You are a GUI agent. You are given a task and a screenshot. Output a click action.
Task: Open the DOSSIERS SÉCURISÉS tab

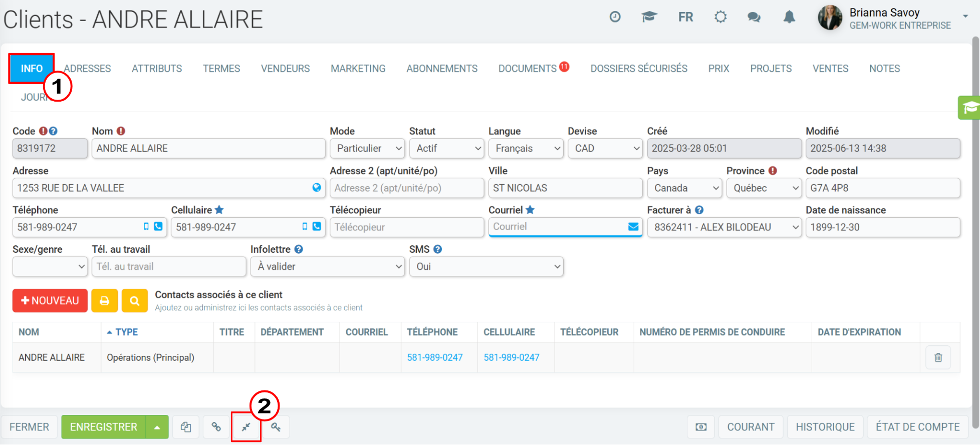click(x=639, y=69)
